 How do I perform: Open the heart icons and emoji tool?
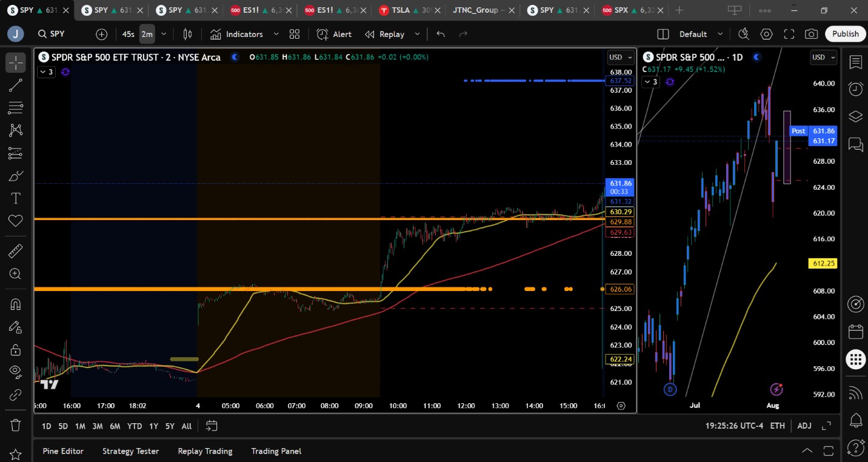16,221
